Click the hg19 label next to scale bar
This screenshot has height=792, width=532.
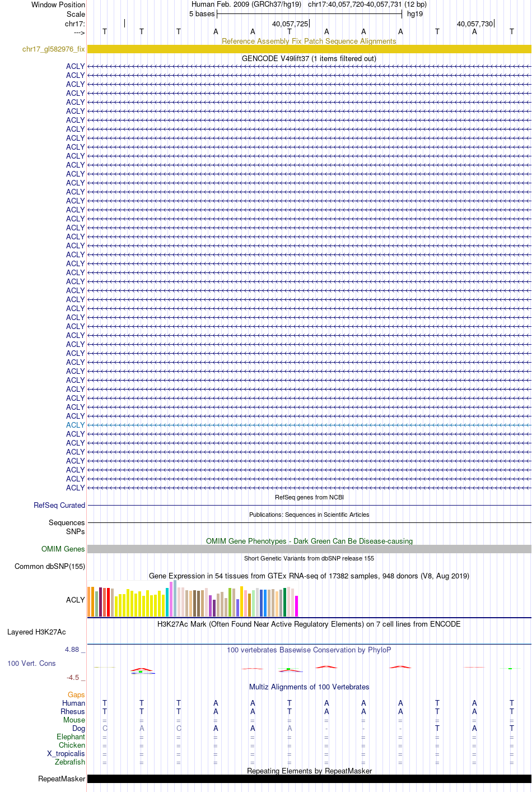click(415, 14)
